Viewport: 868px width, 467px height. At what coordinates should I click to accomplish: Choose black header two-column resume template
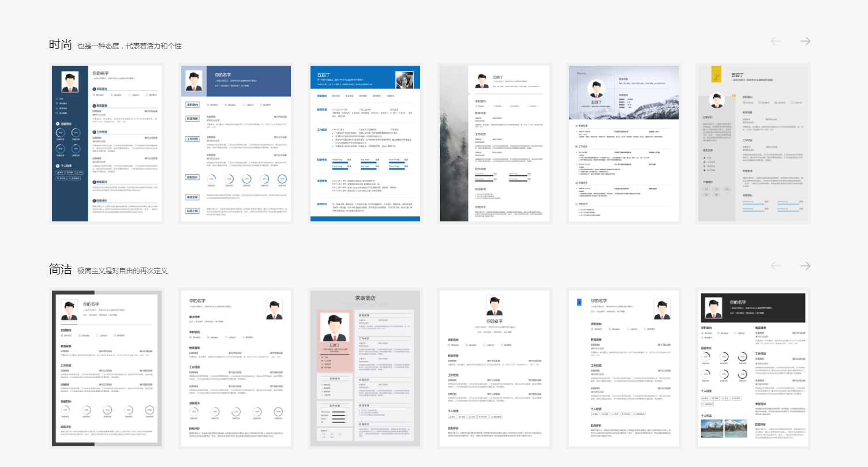(753, 368)
